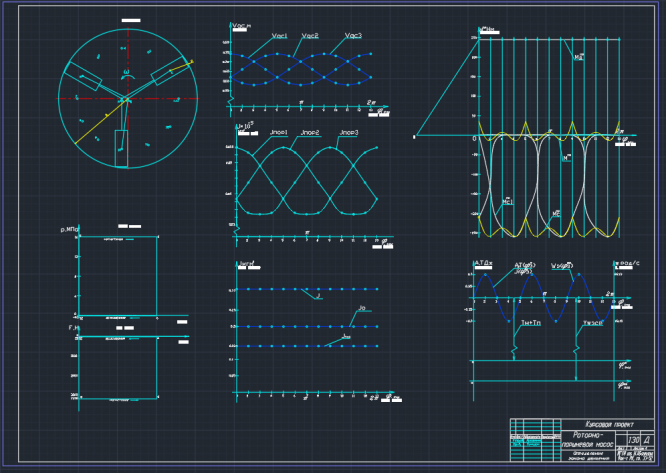Screen dimensions: 666x473
Task: Click the Д cell in title block
Action: point(647,440)
